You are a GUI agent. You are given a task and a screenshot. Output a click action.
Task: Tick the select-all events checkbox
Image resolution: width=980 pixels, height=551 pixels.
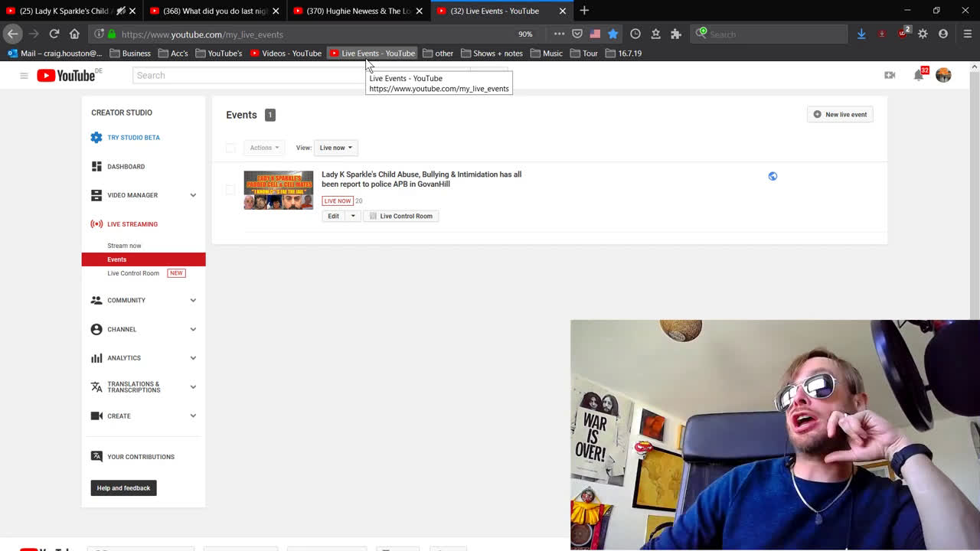tap(230, 148)
